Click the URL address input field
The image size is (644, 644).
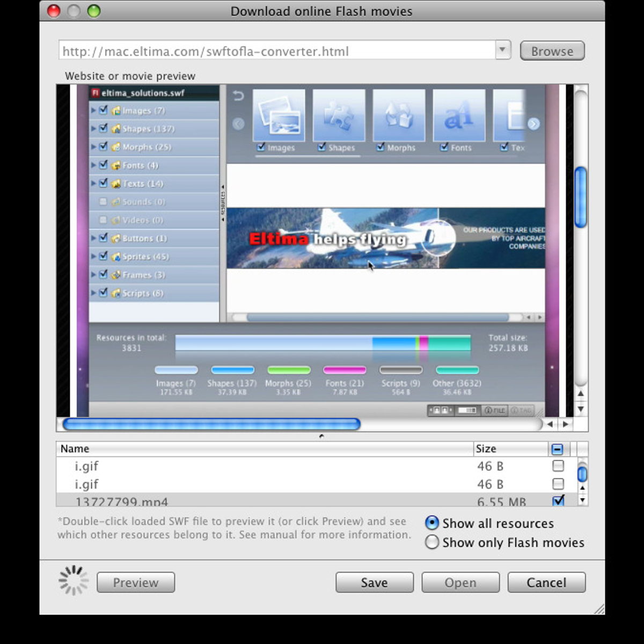pyautogui.click(x=277, y=50)
